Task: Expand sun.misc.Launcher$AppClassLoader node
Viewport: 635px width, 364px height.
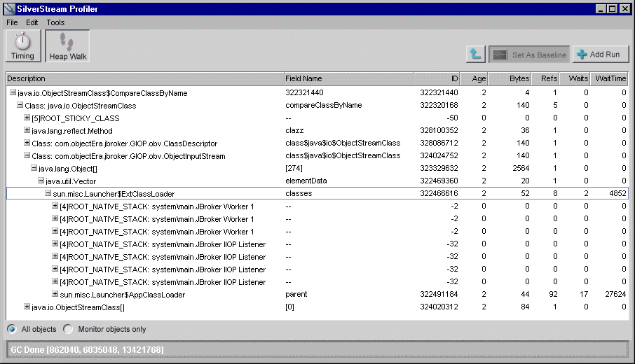Action: [x=55, y=294]
